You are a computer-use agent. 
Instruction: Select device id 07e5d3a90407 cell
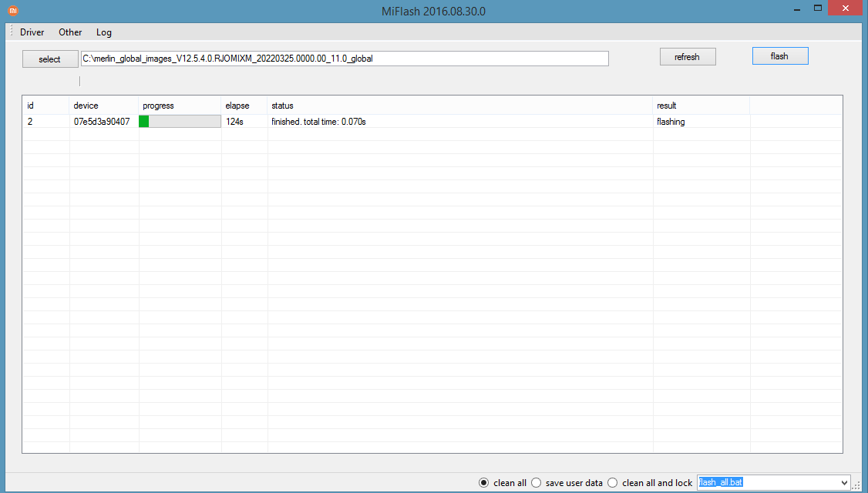point(102,122)
